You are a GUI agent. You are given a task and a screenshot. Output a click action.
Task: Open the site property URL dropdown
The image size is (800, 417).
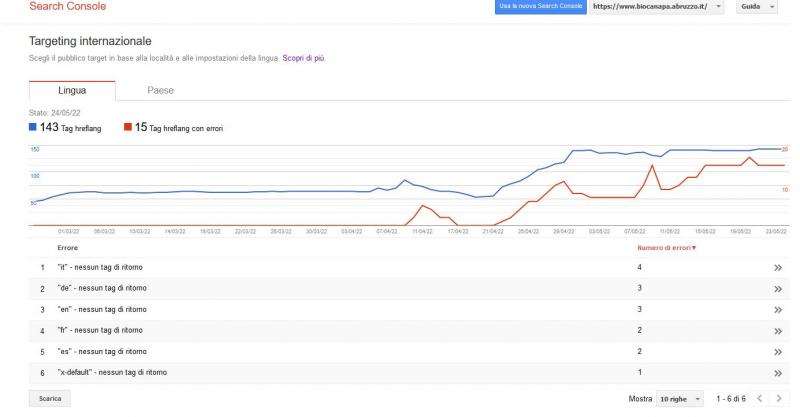coord(657,7)
